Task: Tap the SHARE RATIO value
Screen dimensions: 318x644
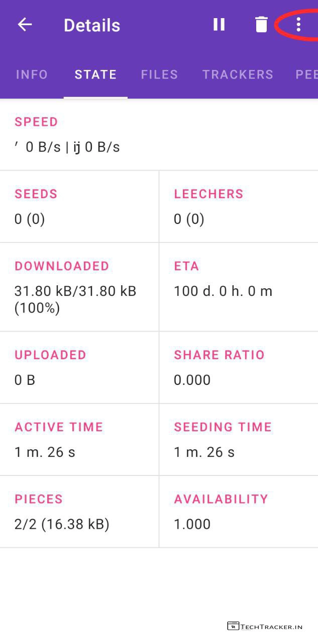Action: tap(192, 380)
